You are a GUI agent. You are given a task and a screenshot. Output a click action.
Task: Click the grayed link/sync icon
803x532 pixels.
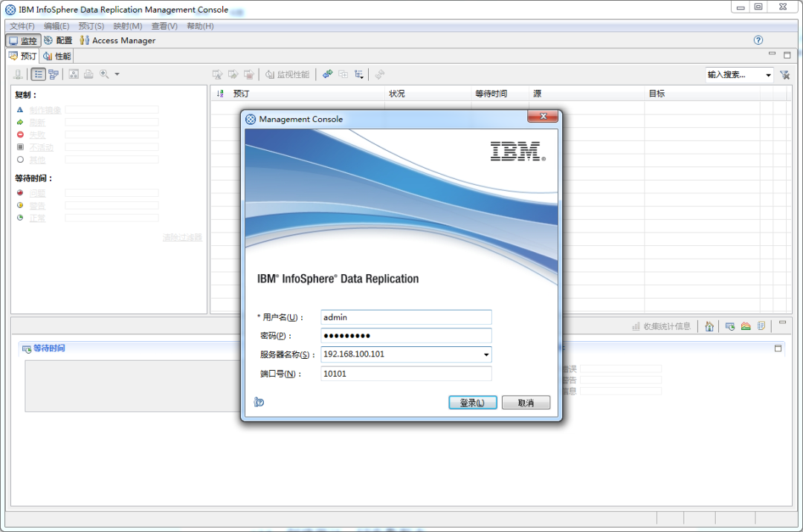click(379, 75)
